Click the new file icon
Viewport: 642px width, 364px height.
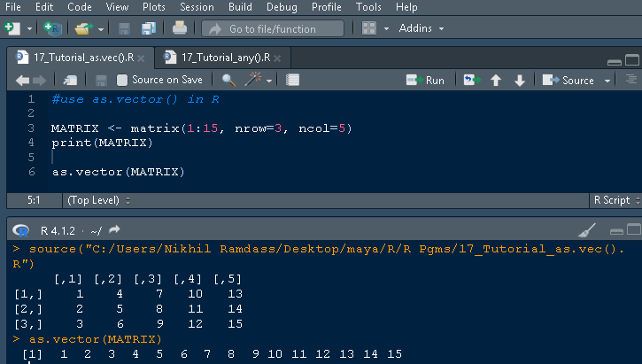(12, 28)
